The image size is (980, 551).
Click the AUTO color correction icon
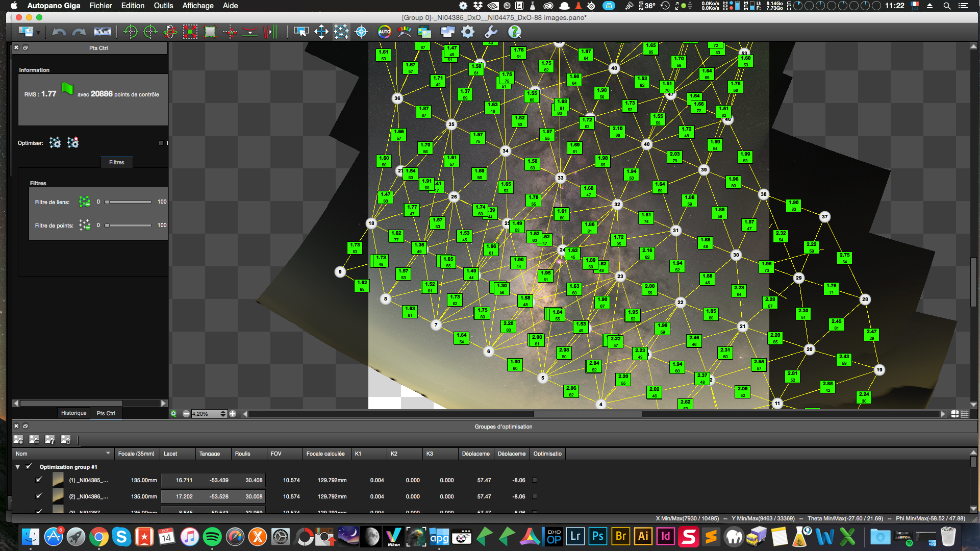pyautogui.click(x=384, y=32)
